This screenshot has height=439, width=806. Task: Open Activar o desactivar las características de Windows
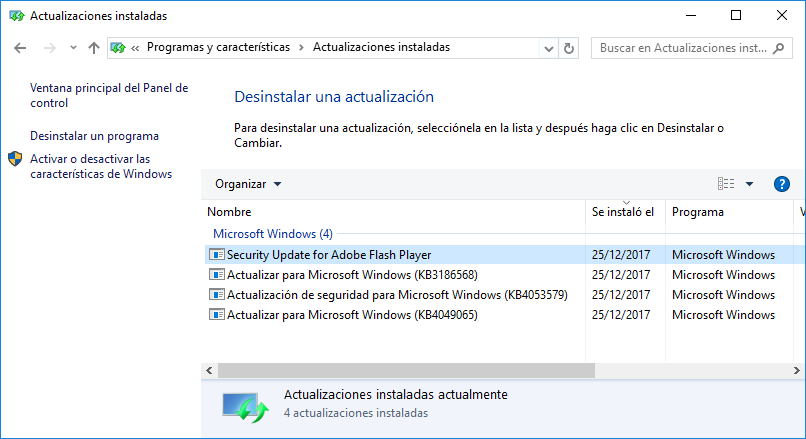pyautogui.click(x=101, y=166)
